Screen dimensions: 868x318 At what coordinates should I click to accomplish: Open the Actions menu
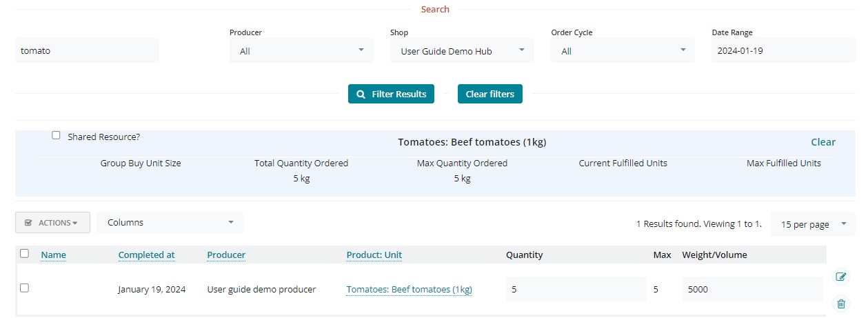[52, 223]
